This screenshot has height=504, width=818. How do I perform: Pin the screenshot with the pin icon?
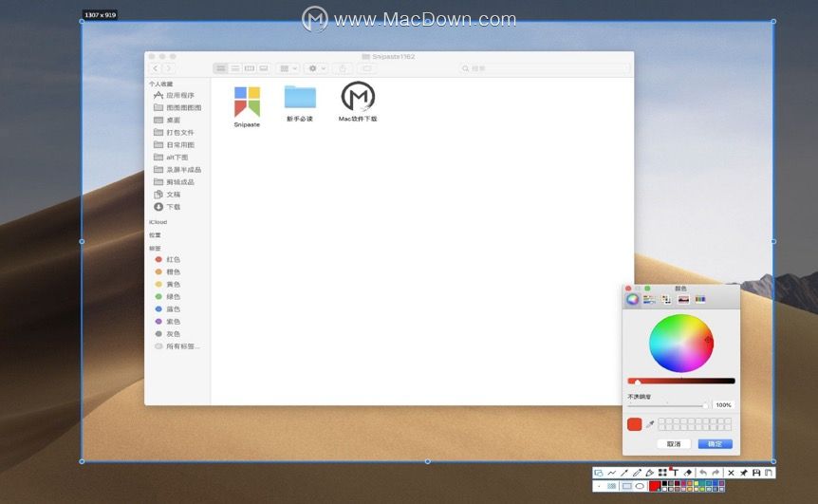[x=743, y=473]
